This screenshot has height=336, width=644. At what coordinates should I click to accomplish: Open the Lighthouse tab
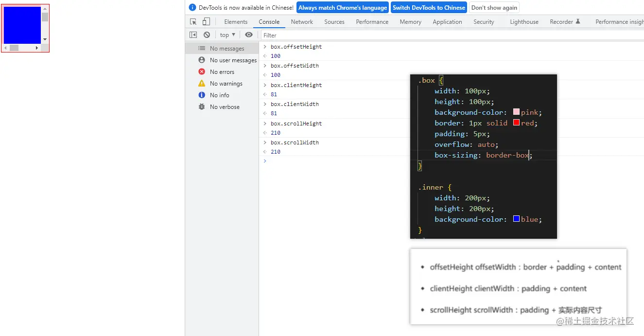524,22
